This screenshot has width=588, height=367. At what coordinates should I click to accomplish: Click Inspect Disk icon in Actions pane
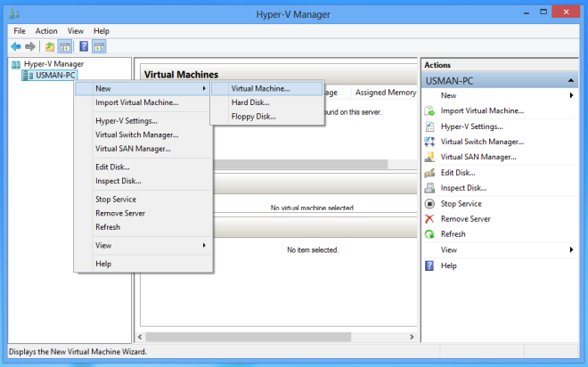pos(429,188)
